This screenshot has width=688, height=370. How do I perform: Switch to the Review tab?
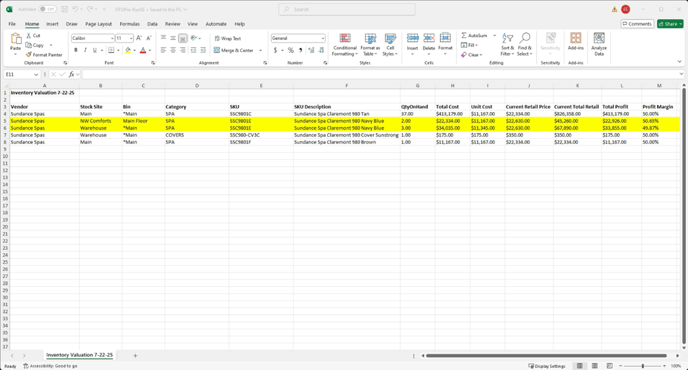[172, 24]
